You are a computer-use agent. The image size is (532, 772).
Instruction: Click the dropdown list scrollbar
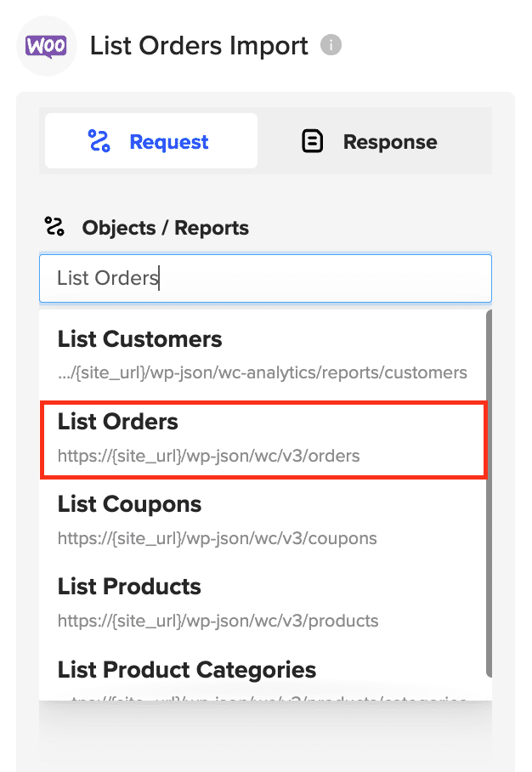(489, 493)
